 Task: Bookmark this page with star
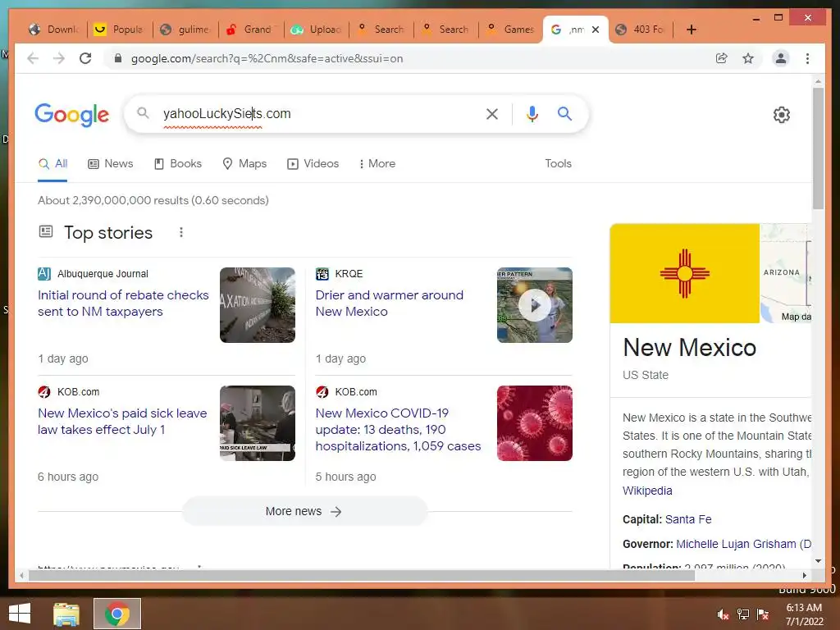(748, 58)
